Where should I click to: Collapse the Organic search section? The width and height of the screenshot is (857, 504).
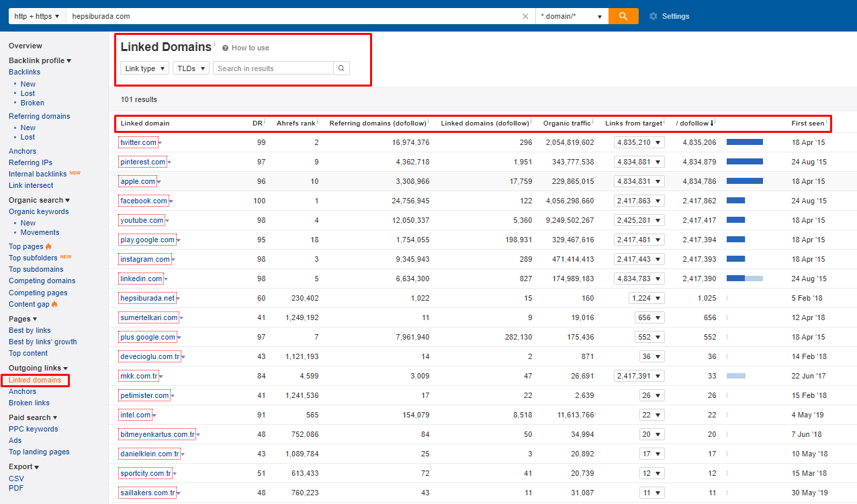coord(39,200)
